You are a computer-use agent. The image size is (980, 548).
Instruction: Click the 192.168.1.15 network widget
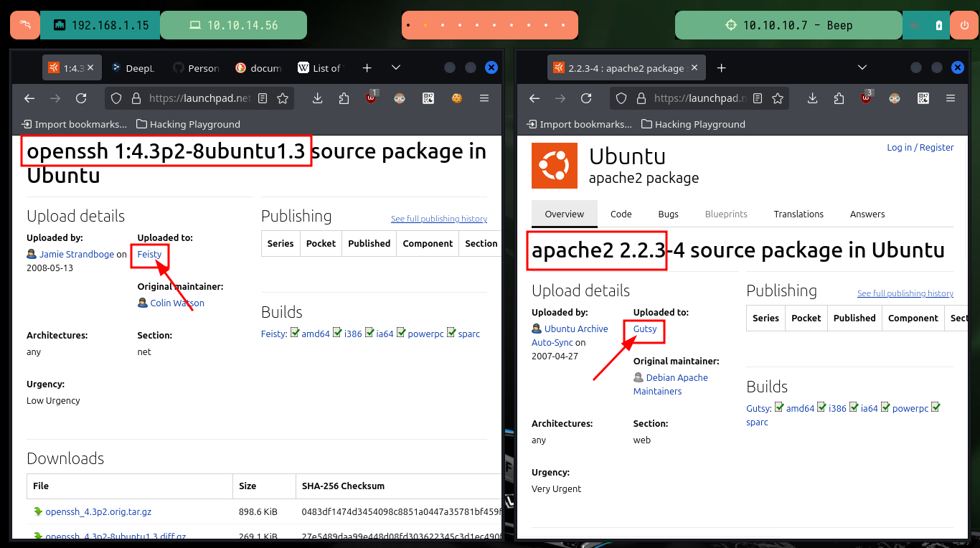tap(100, 25)
